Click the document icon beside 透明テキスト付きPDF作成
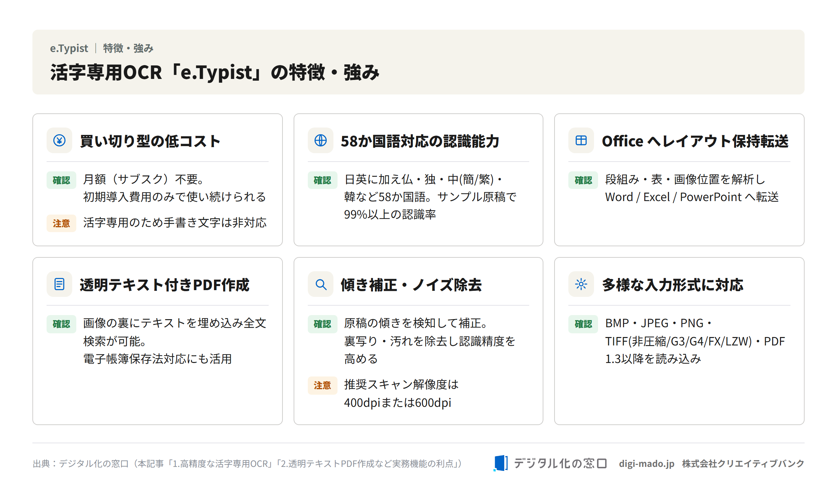This screenshot has width=837, height=504. (x=59, y=284)
